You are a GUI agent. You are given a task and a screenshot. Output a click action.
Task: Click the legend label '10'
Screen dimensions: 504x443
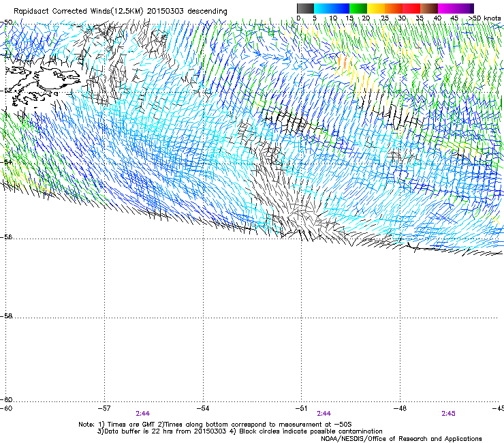click(333, 18)
